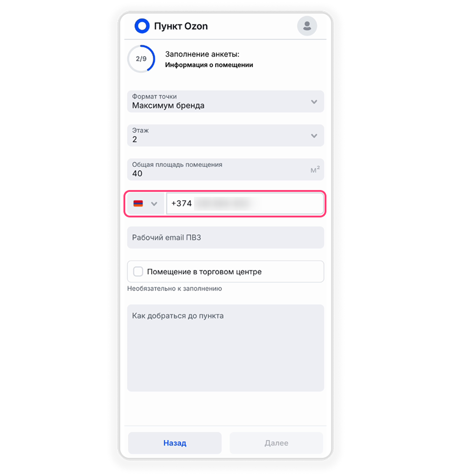Click the 2/9 progress circle indicator
This screenshot has height=476, width=449.
click(x=141, y=59)
